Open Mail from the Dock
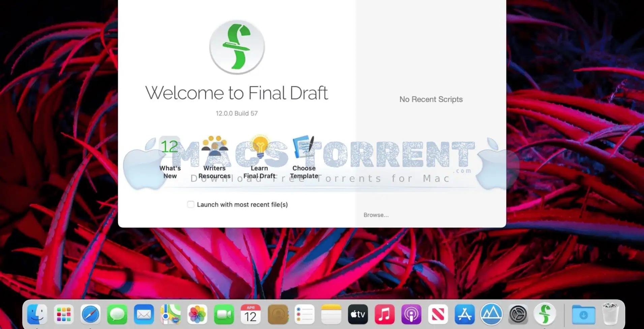 tap(144, 314)
